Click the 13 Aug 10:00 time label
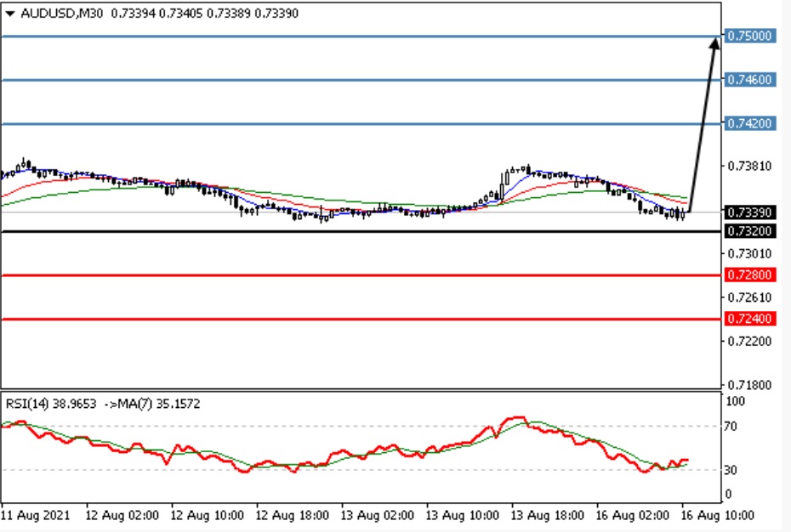This screenshot has height=532, width=791. pyautogui.click(x=463, y=515)
